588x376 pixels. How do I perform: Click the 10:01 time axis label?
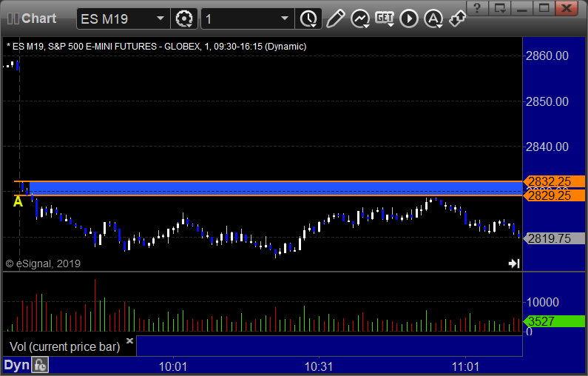click(x=173, y=366)
